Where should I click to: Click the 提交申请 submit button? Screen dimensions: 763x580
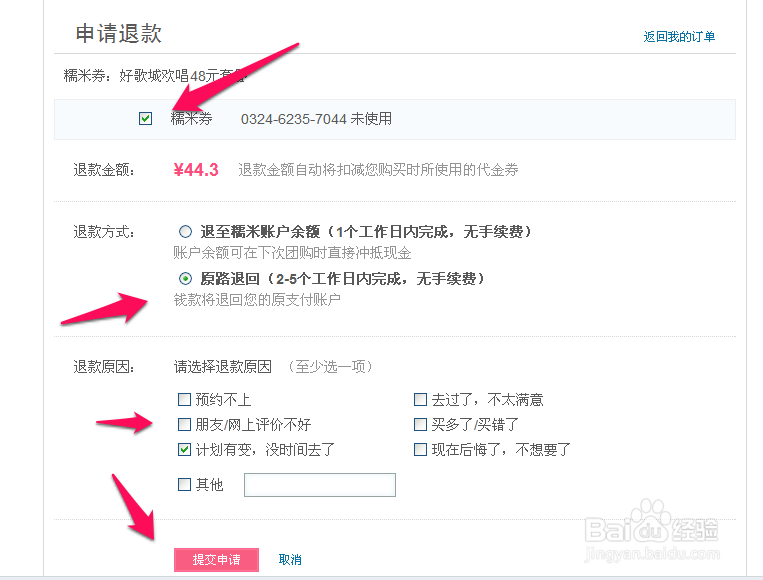pos(216,560)
